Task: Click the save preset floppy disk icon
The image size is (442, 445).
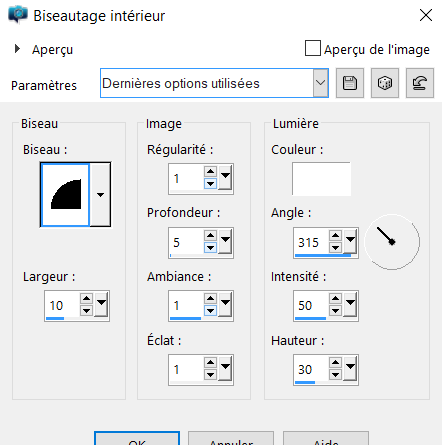Action: pyautogui.click(x=350, y=83)
